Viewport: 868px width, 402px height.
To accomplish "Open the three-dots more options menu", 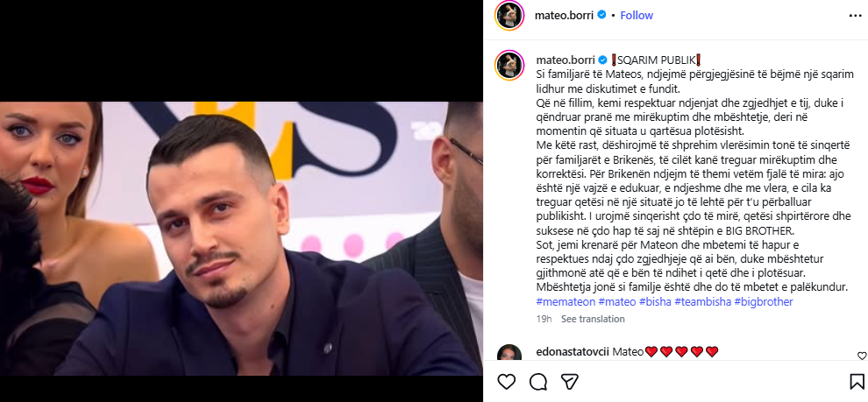I will tap(855, 16).
